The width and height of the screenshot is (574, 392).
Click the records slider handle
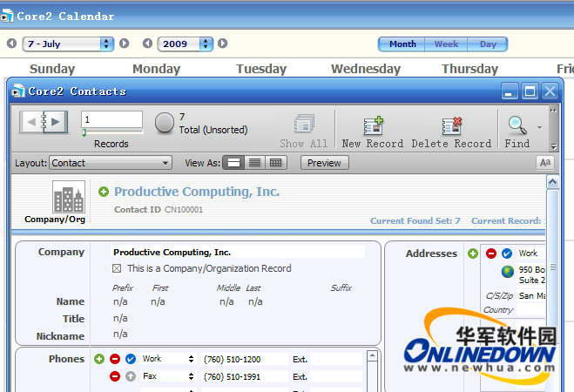pyautogui.click(x=84, y=132)
